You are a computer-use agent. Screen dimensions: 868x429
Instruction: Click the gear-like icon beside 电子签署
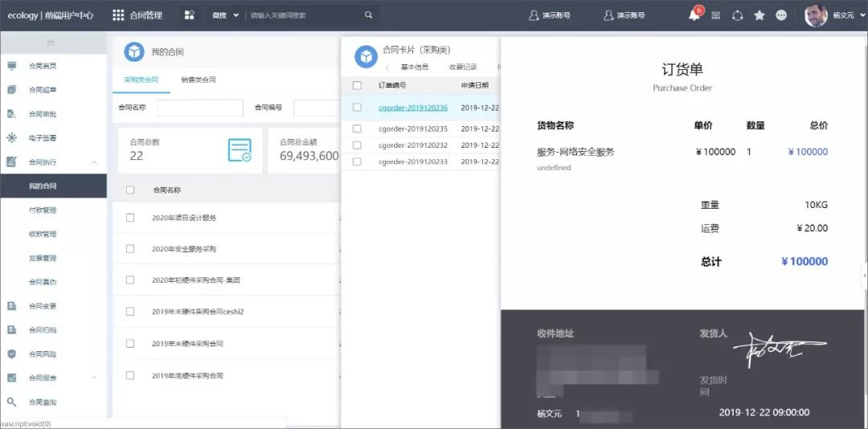11,138
